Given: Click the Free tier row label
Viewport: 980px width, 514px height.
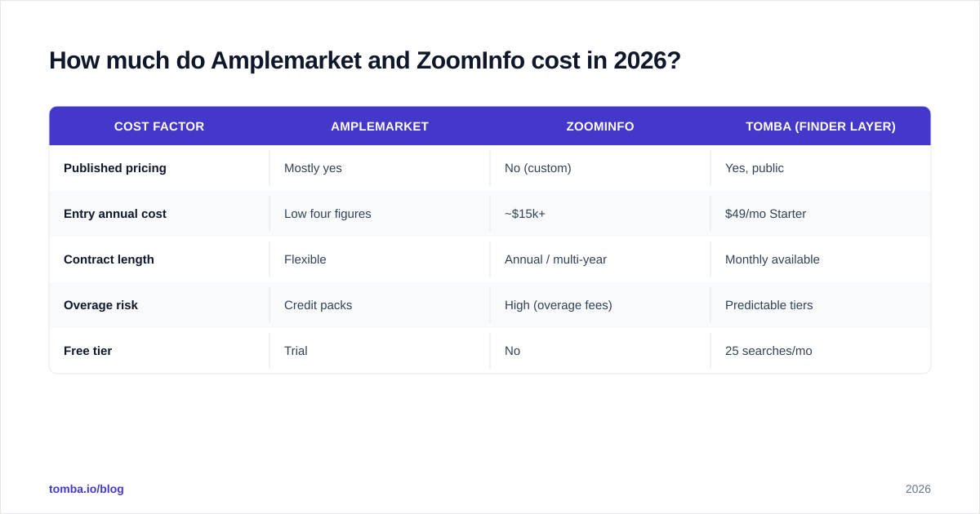Looking at the screenshot, I should click(87, 351).
